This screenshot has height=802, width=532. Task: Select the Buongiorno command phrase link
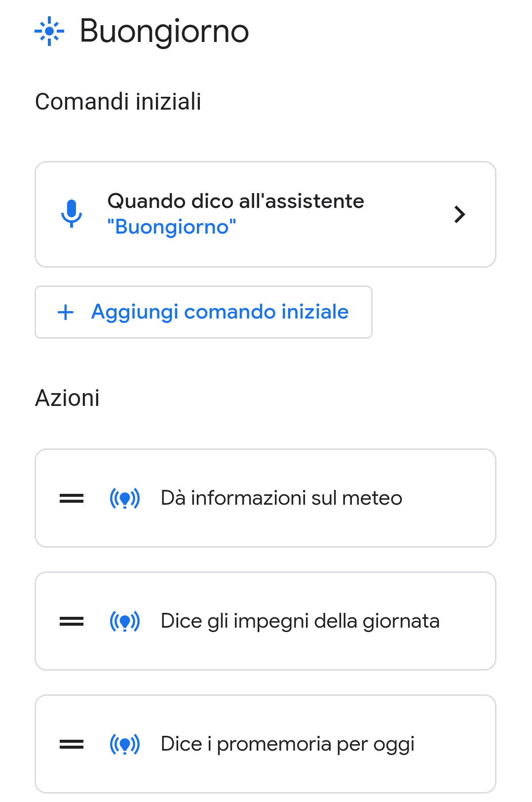tap(172, 227)
